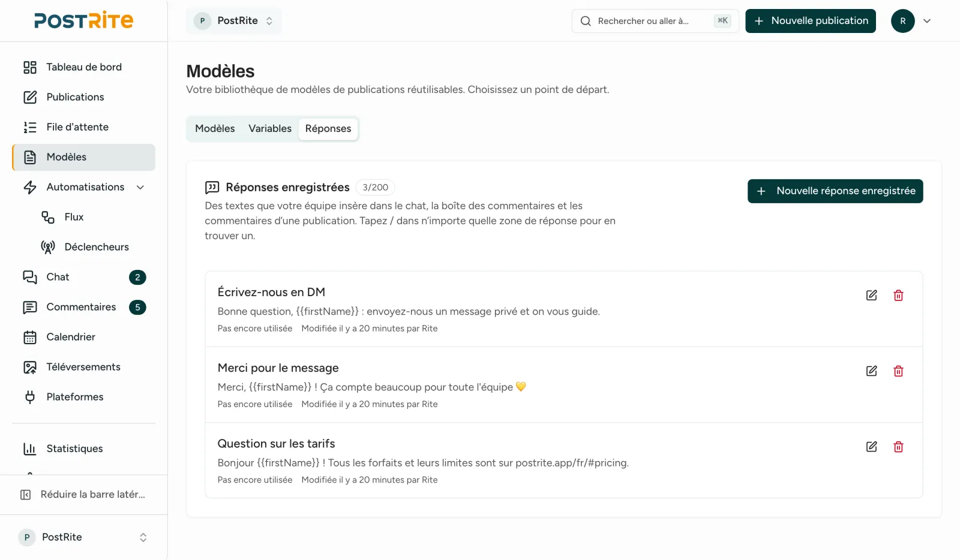Click Commentaires badge showing 5
The width and height of the screenshot is (960, 560).
coord(137,307)
